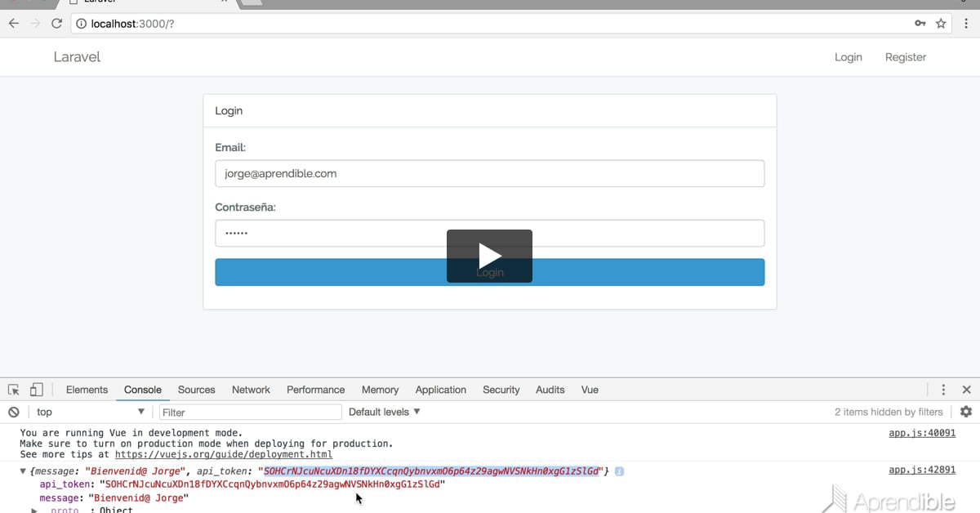Open the console settings gear
The image size is (980, 513).
pos(966,412)
